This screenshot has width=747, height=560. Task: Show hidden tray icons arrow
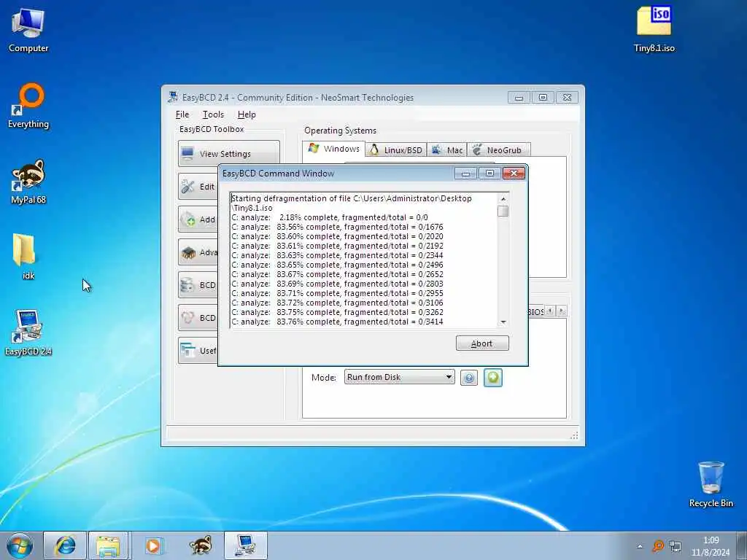click(x=640, y=546)
